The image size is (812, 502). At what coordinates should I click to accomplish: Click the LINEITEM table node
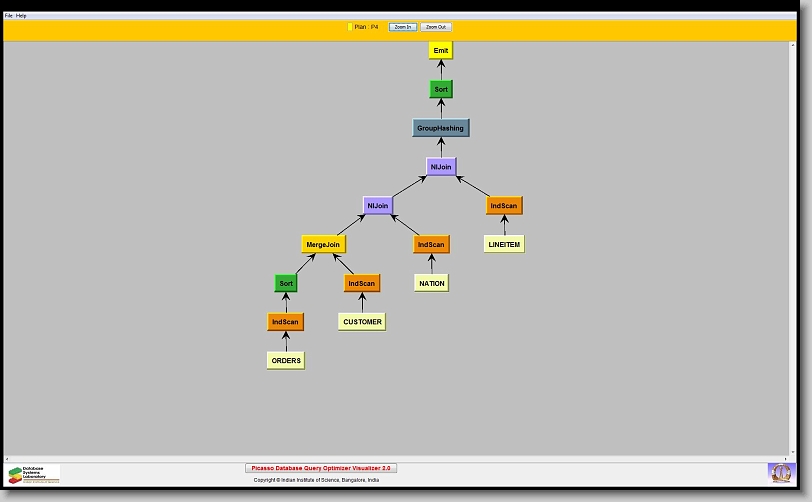point(504,244)
